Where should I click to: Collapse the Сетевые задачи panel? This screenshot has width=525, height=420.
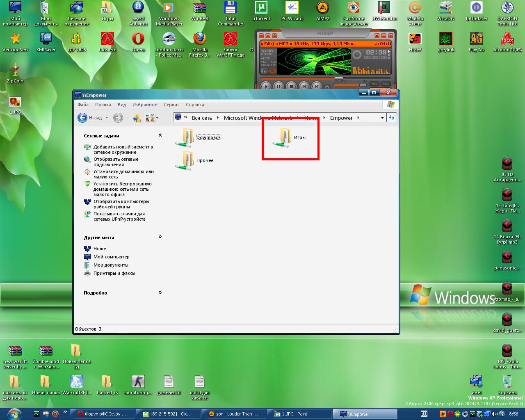coord(160,135)
